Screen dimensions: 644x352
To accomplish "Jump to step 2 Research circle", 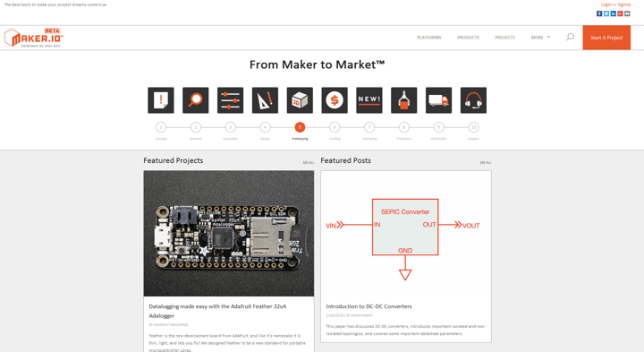I will point(196,127).
